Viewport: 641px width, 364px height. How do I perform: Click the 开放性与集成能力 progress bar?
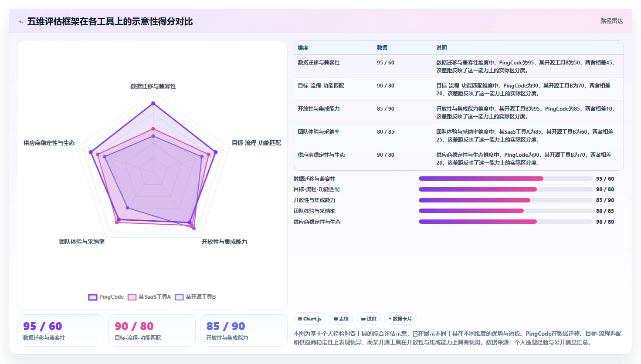pyautogui.click(x=505, y=200)
